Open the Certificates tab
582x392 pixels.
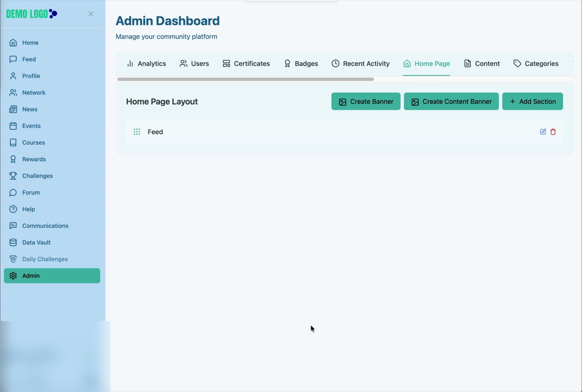pyautogui.click(x=246, y=64)
